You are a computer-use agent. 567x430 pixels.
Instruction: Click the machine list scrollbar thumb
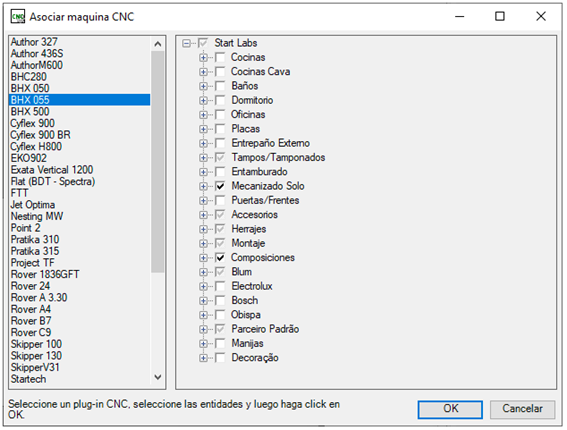pos(158,162)
